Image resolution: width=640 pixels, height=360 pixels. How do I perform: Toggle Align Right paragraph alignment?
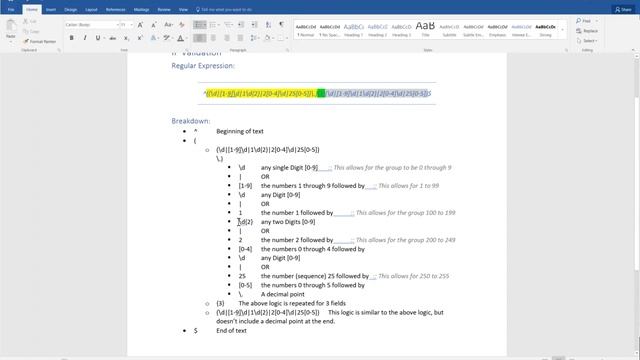click(227, 38)
